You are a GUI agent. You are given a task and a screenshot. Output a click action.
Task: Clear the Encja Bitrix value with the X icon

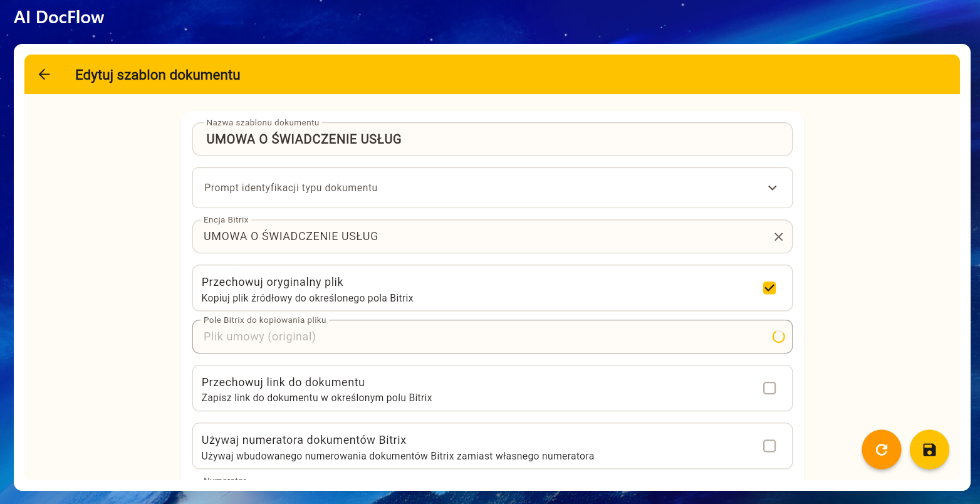[x=778, y=237]
